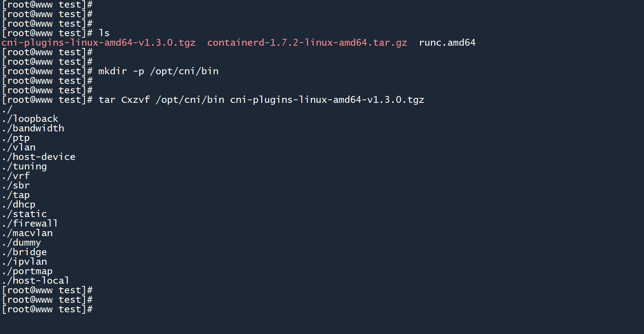This screenshot has width=644, height=334.
Task: Click the ./bandwidth output line
Action: pyautogui.click(x=33, y=128)
